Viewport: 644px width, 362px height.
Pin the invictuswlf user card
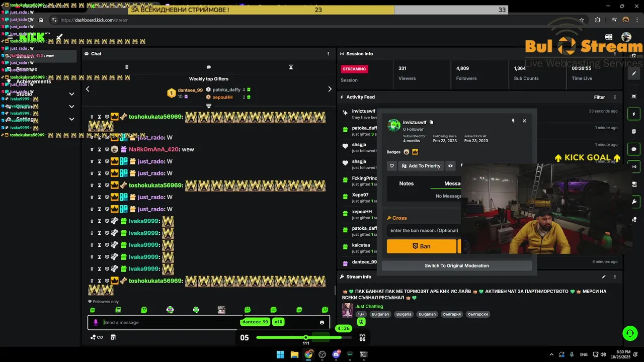tap(513, 121)
